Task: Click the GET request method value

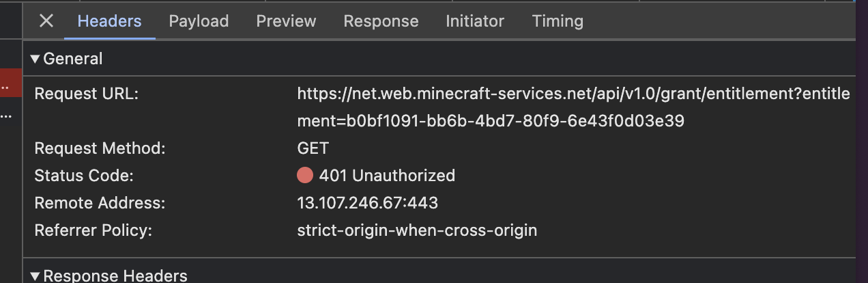Action: point(313,148)
